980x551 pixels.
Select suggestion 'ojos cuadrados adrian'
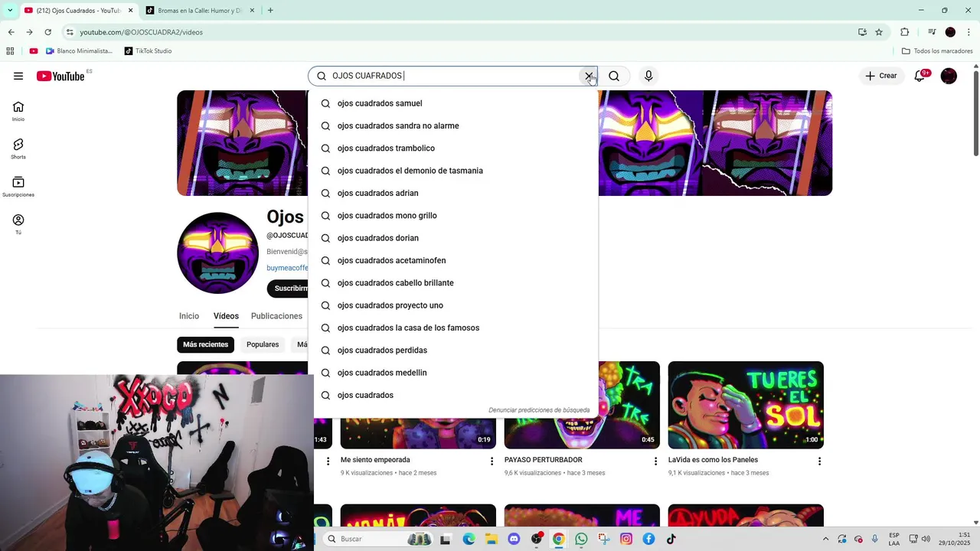(453, 193)
